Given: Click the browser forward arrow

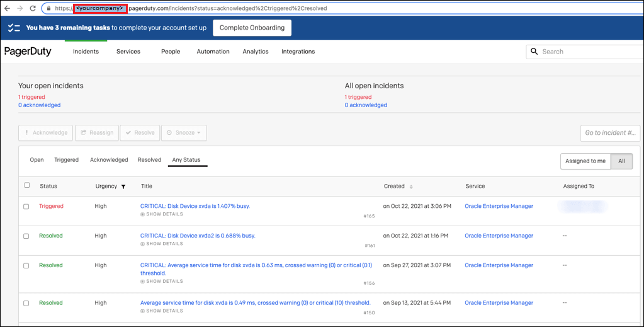Looking at the screenshot, I should 20,8.
